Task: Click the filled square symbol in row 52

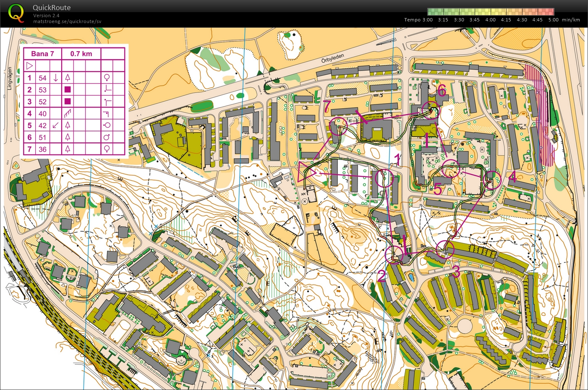Action: [x=68, y=101]
